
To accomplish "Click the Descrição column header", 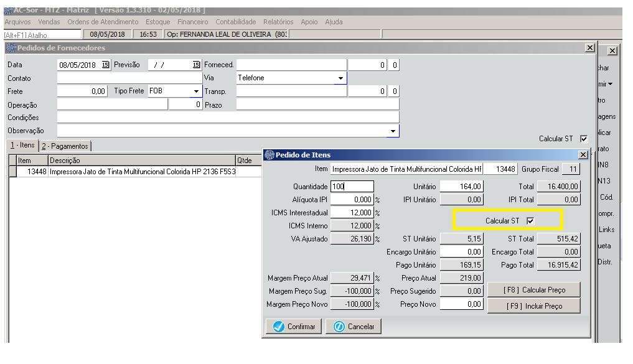I will click(x=142, y=161).
